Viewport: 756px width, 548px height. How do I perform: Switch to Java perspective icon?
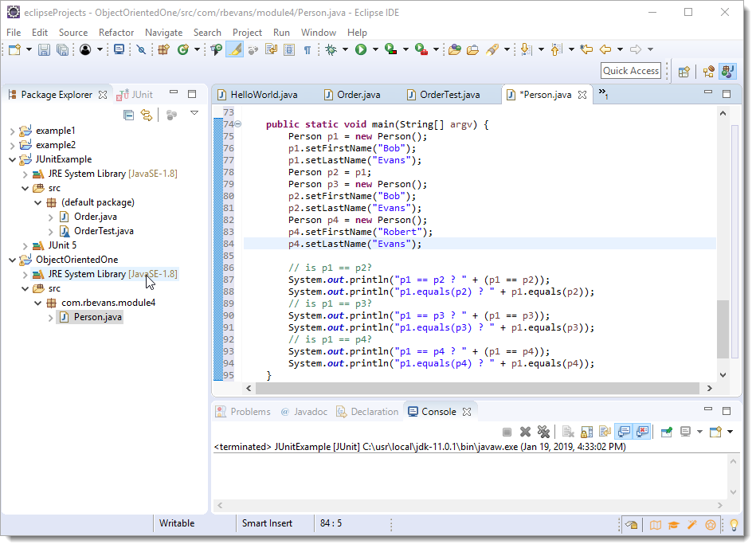(x=727, y=72)
